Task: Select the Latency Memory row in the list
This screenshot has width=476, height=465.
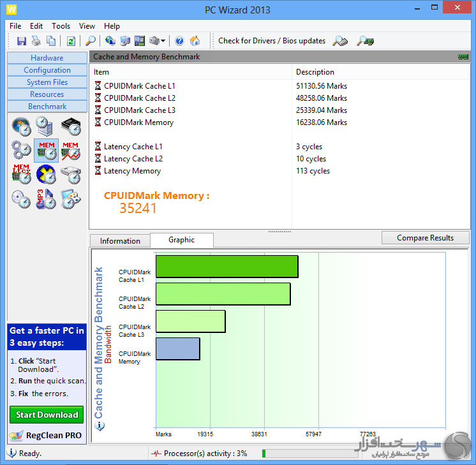Action: click(132, 171)
